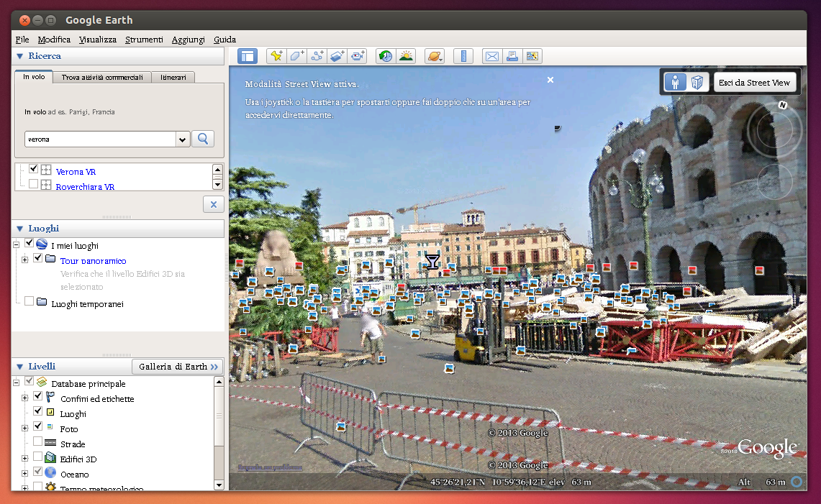Open the Guida menu
821x504 pixels.
[x=224, y=40]
